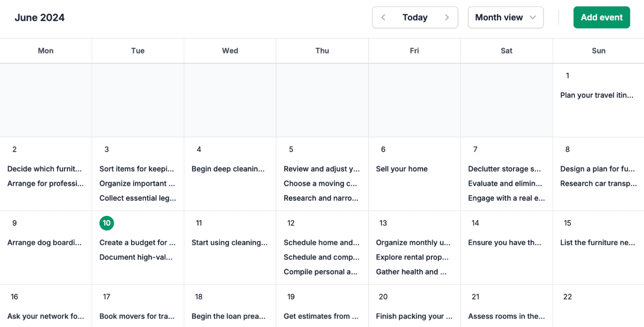
Task: Open "Collect essential leg..." event
Action: pos(138,198)
